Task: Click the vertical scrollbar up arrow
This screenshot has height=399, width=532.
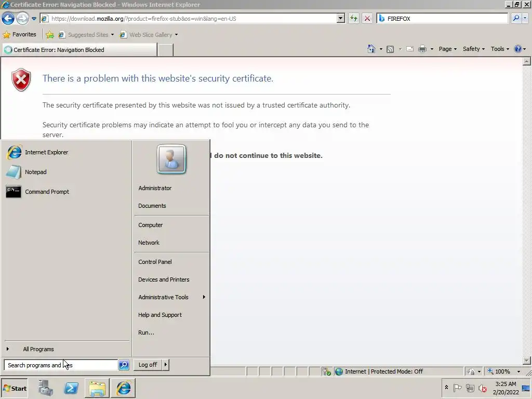Action: tap(527, 61)
